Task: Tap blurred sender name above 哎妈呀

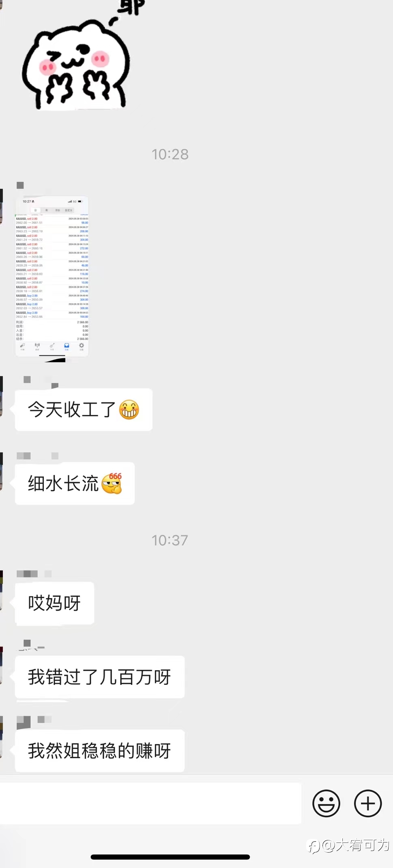Action: (x=34, y=574)
